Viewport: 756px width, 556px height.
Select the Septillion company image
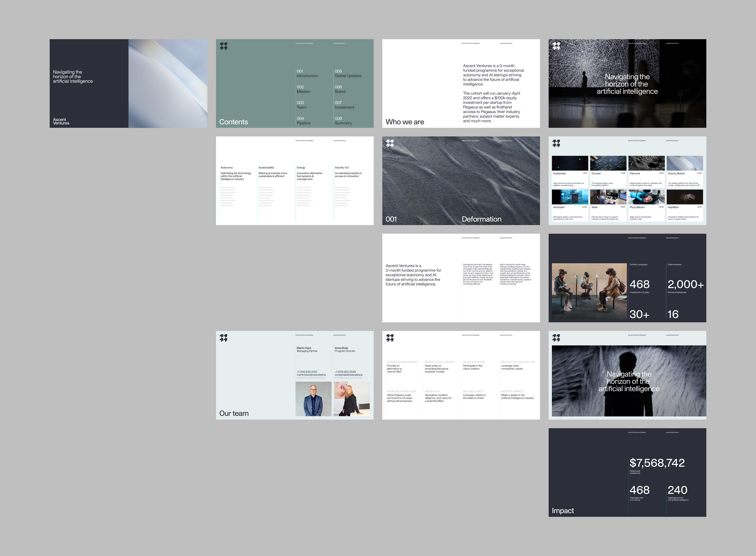coord(685,197)
